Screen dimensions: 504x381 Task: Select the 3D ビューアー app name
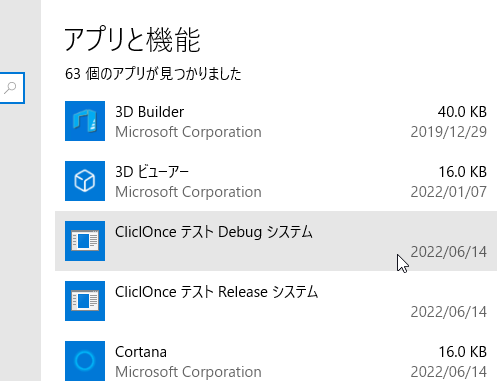pyautogui.click(x=152, y=172)
